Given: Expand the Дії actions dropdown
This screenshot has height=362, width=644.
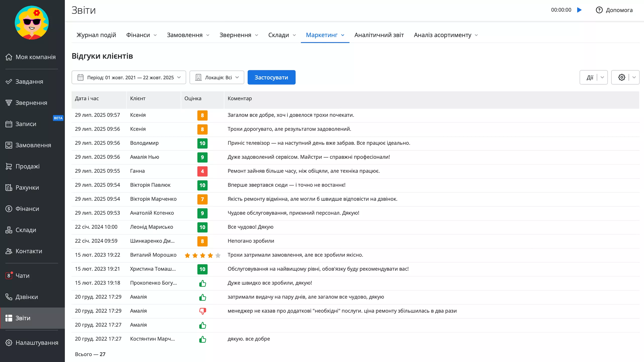Looking at the screenshot, I should tap(594, 77).
